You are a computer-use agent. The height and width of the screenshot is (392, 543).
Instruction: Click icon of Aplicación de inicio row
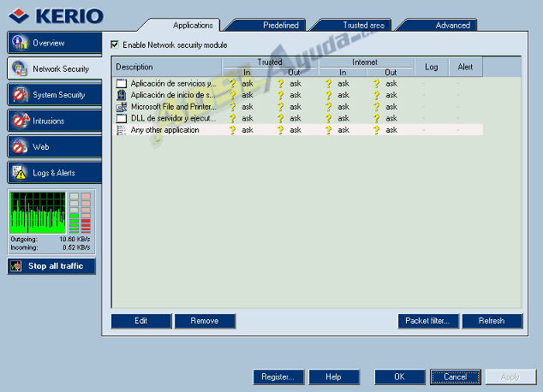pos(122,95)
